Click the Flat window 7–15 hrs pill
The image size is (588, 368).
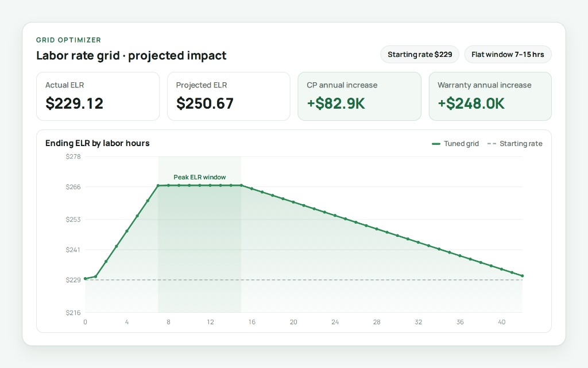coord(508,55)
